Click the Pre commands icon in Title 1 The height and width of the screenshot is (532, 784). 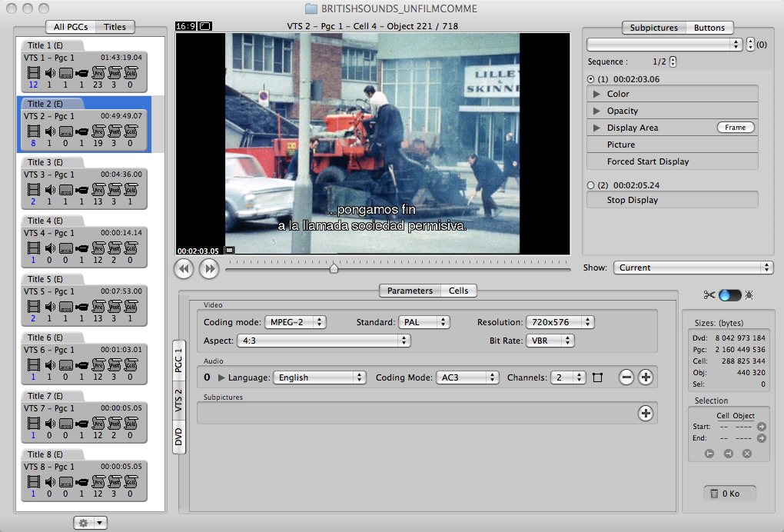coord(98,74)
